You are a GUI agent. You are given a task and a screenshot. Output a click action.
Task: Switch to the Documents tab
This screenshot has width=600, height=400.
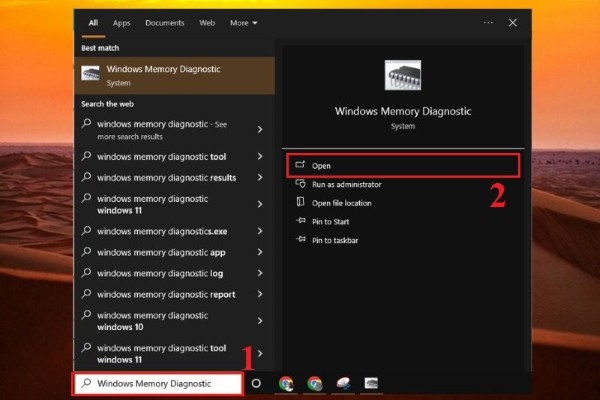click(x=165, y=23)
